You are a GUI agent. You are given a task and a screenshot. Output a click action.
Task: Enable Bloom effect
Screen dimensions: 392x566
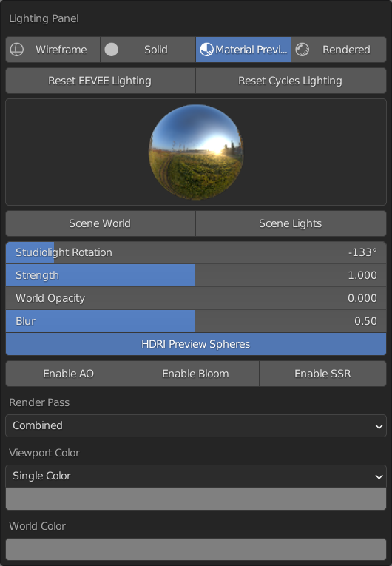(x=196, y=374)
